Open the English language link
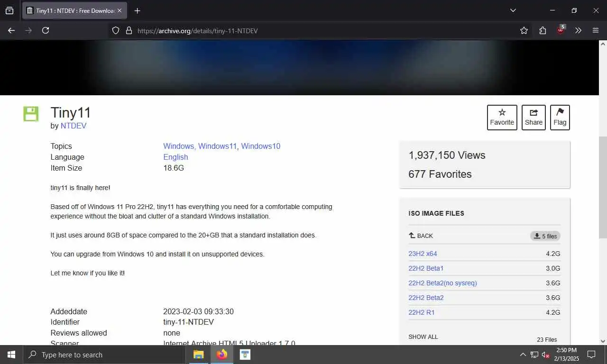The image size is (607, 364). [175, 157]
